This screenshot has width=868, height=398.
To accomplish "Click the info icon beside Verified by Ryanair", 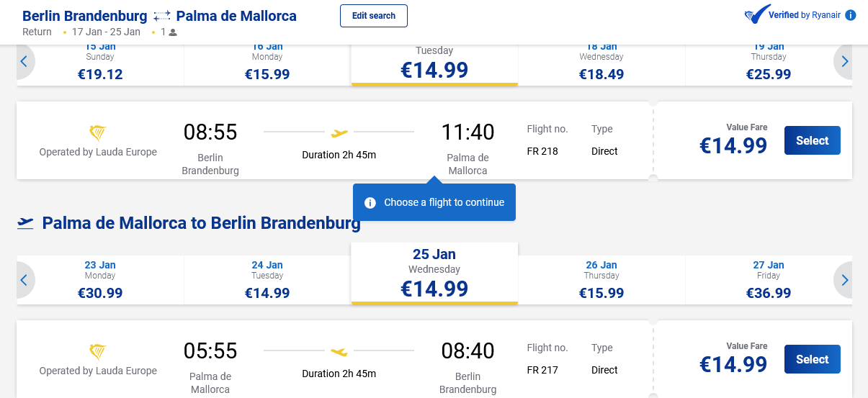I will 851,15.
